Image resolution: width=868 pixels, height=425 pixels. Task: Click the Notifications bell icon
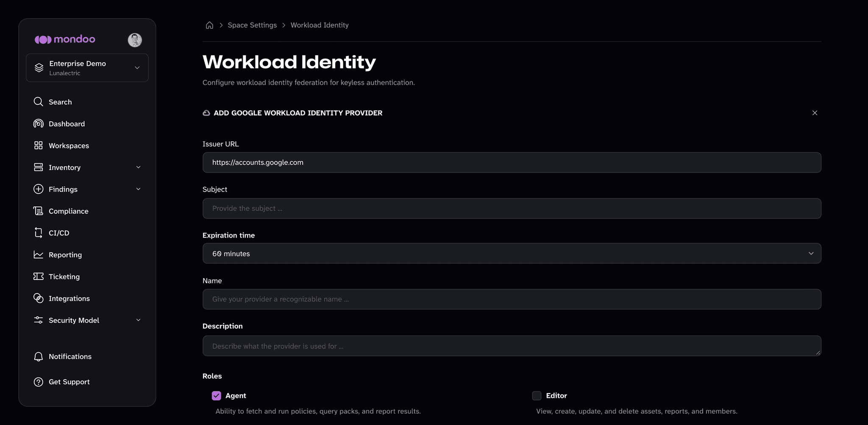[38, 357]
